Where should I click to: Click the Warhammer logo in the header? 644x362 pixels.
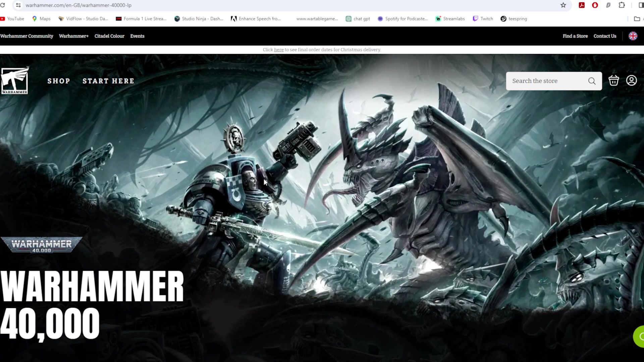[x=15, y=80]
